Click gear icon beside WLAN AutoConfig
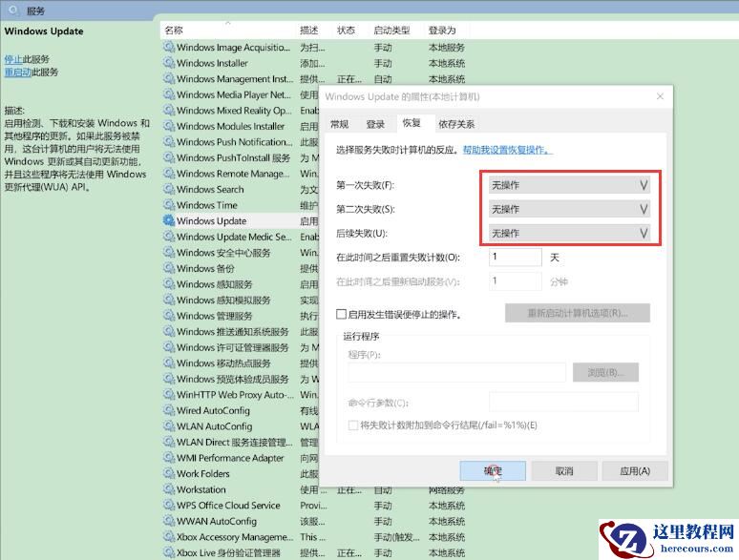The height and width of the screenshot is (560, 739). [x=169, y=426]
